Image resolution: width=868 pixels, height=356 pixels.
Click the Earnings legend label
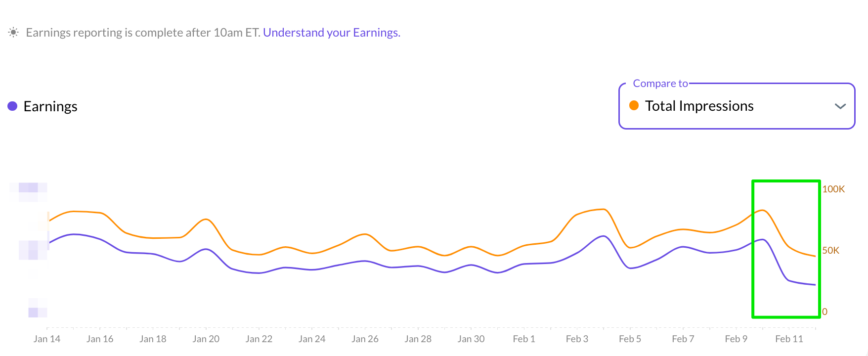(x=50, y=106)
